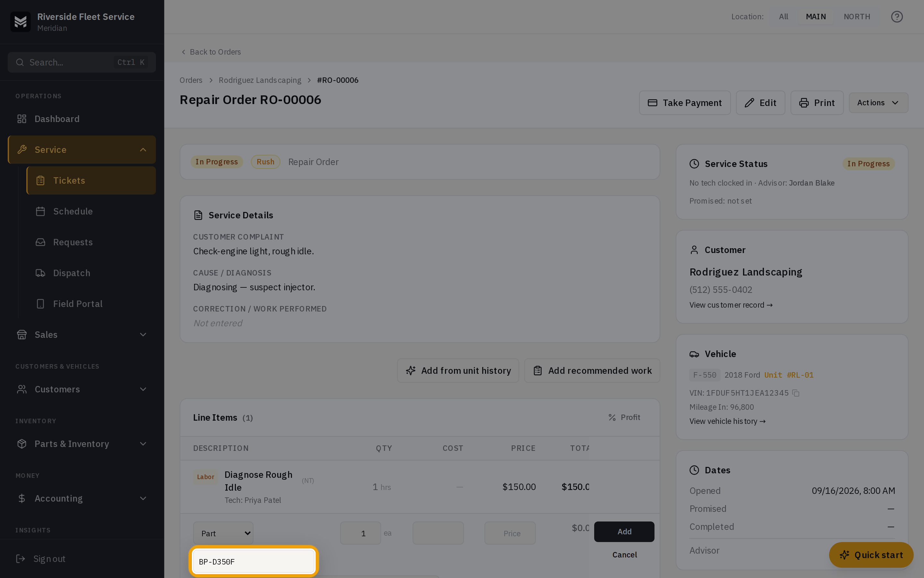Viewport: 924px width, 578px height.
Task: Click the Print button
Action: pos(817,103)
